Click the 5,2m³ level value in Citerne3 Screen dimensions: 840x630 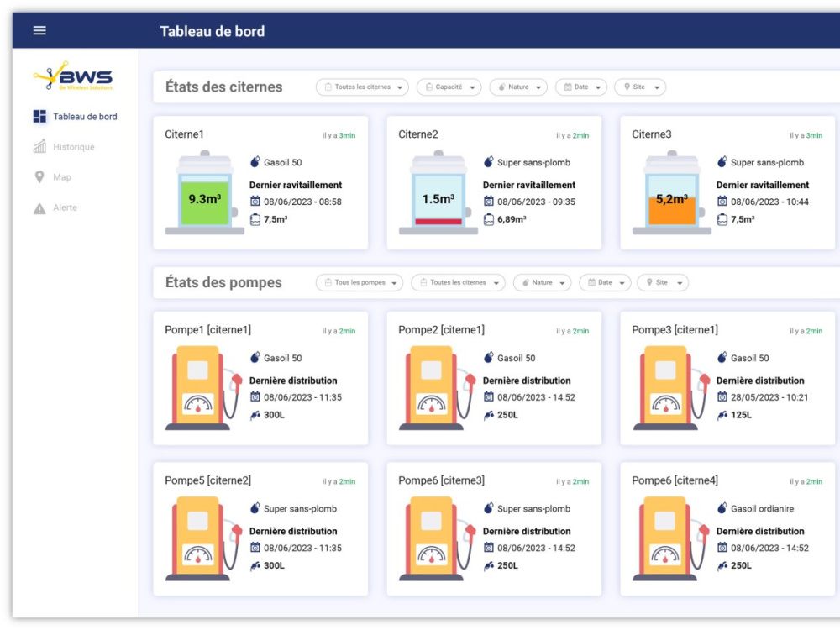[x=672, y=199]
